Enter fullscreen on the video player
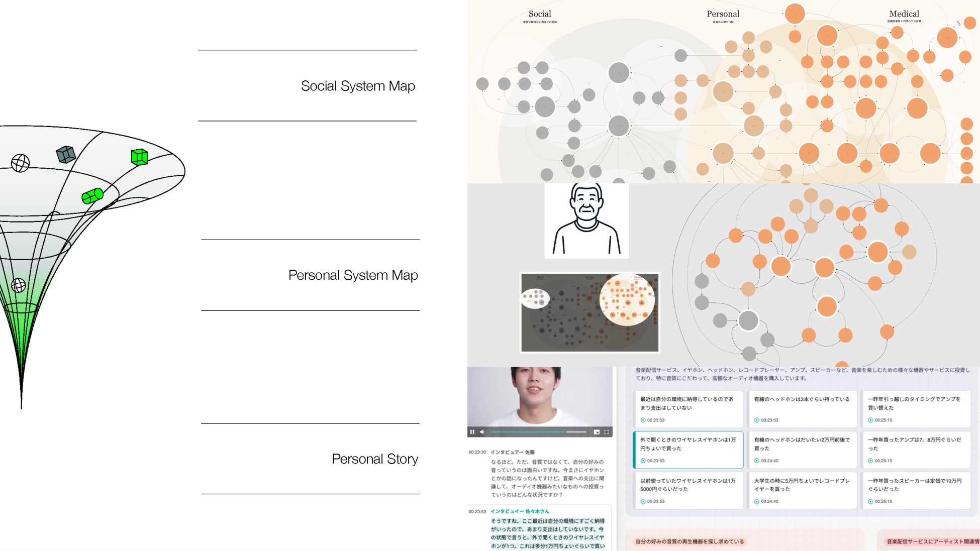The image size is (980, 551). pyautogui.click(x=607, y=432)
